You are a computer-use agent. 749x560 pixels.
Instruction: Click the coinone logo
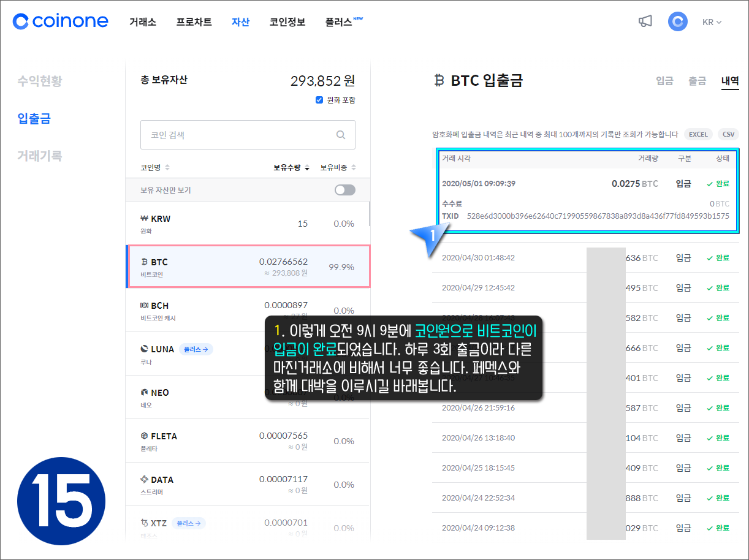(x=60, y=21)
